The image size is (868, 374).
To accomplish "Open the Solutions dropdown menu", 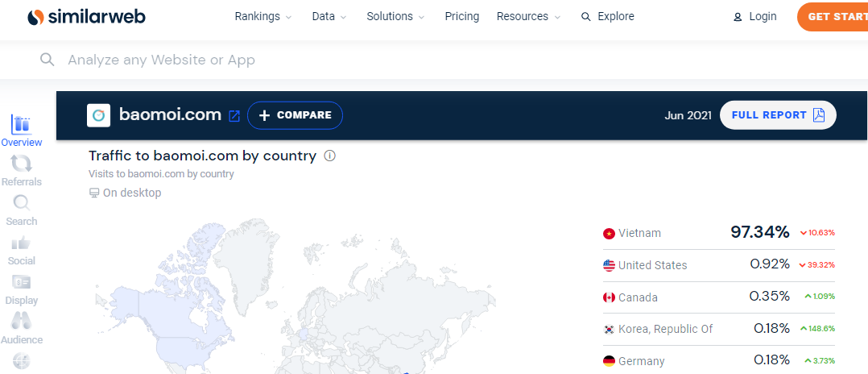I will click(395, 16).
